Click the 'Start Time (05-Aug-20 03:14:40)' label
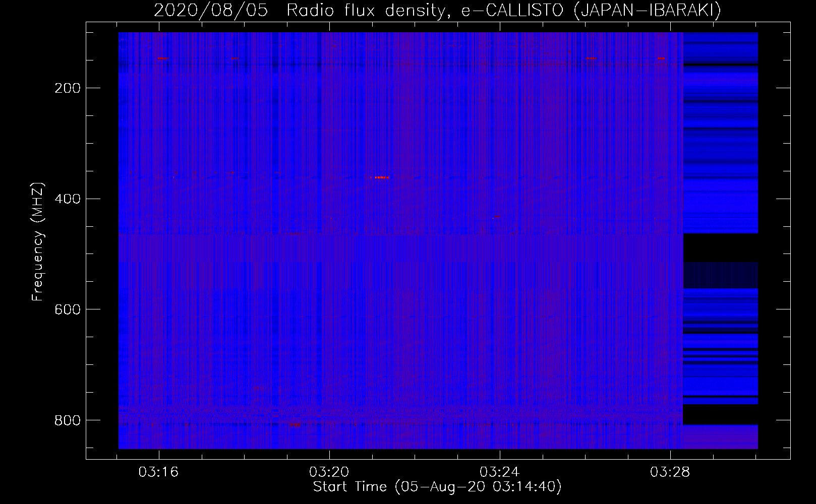The height and width of the screenshot is (504, 816). point(437,487)
